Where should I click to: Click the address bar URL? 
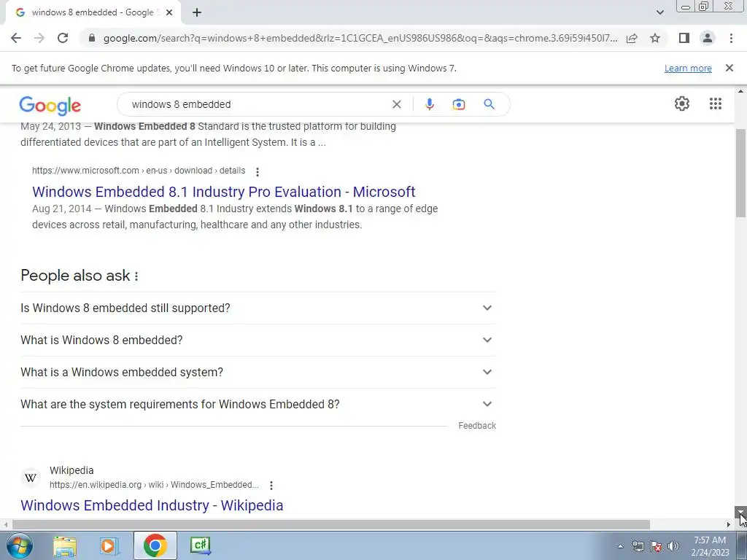click(360, 38)
